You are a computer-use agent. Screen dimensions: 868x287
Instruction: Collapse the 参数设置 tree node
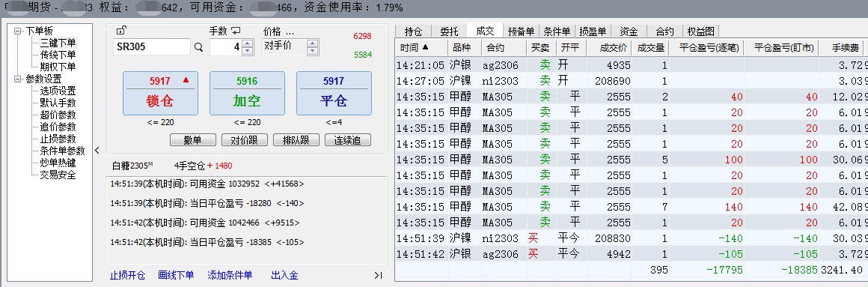click(18, 79)
